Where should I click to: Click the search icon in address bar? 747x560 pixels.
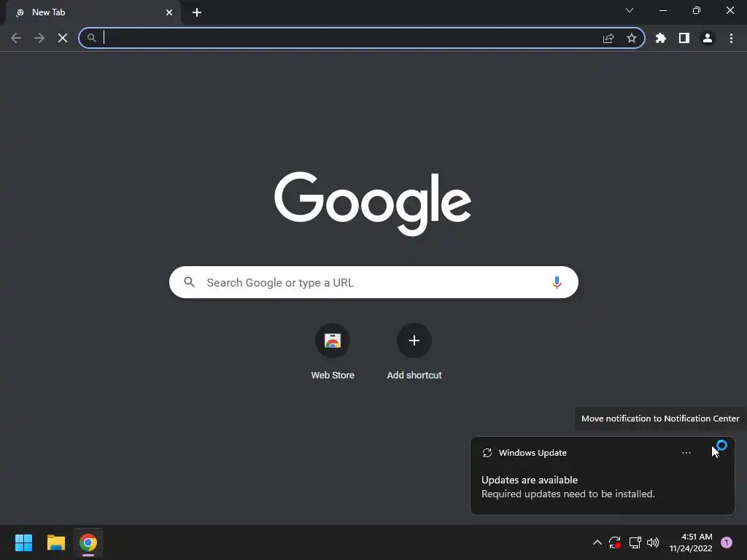[x=91, y=38]
